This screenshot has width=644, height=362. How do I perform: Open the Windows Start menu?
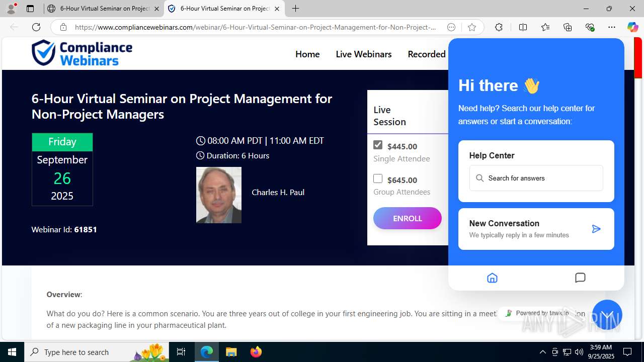click(x=12, y=352)
